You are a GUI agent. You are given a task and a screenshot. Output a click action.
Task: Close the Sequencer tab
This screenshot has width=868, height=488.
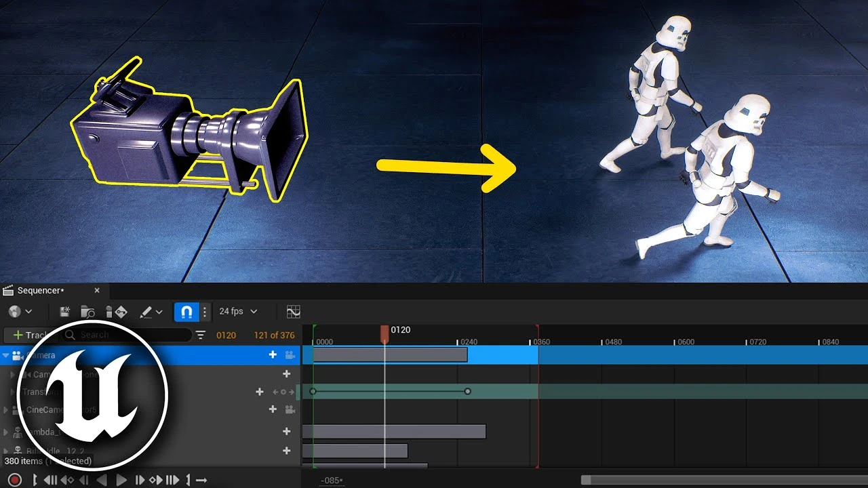96,291
